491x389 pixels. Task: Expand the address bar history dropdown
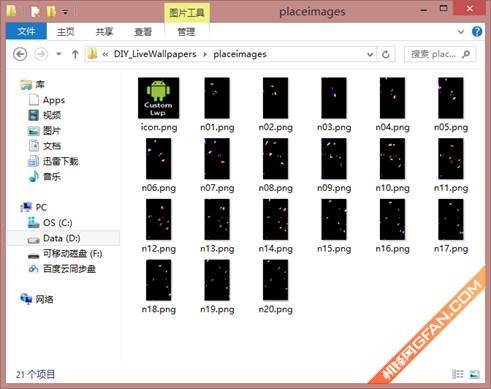pos(370,54)
